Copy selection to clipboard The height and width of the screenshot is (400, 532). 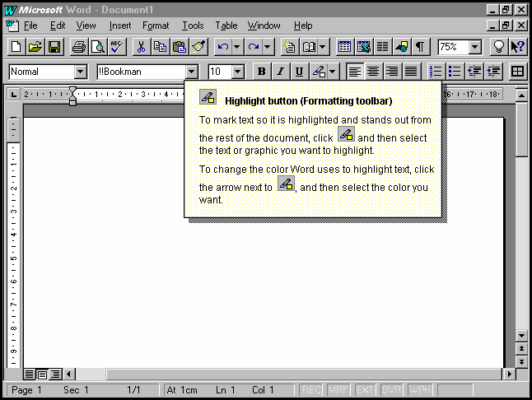click(160, 46)
